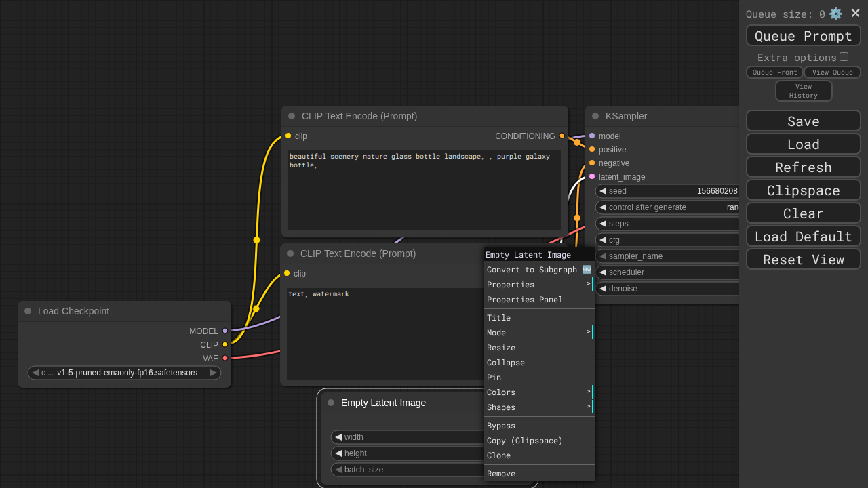Enable the Extra options checkbox

point(844,57)
